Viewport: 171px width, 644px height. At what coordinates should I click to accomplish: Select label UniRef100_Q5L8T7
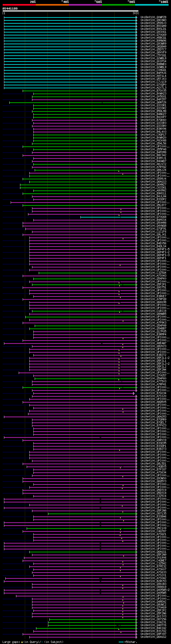coord(153,205)
